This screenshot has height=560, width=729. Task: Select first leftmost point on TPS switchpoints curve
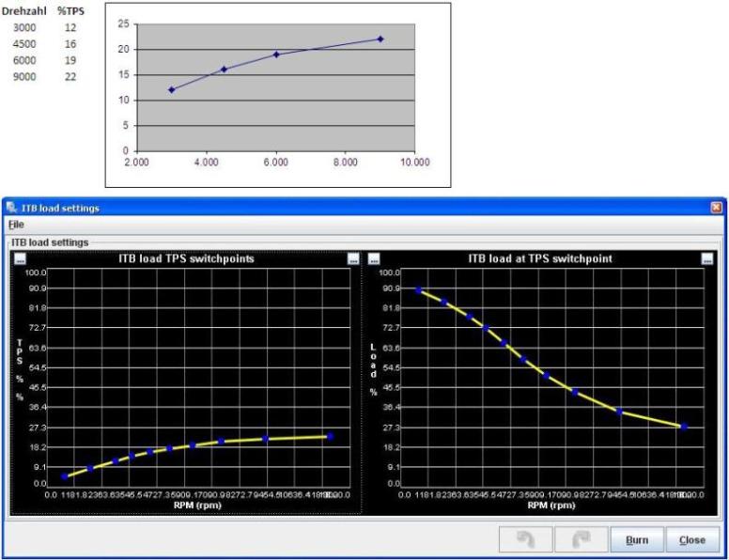tap(65, 476)
